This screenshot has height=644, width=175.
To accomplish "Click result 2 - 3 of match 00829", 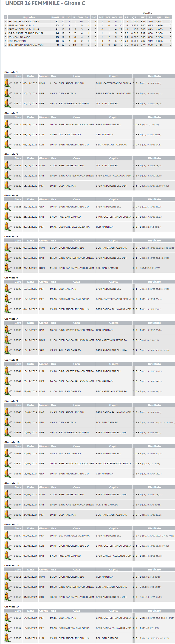I will pyautogui.click(x=138, y=248).
